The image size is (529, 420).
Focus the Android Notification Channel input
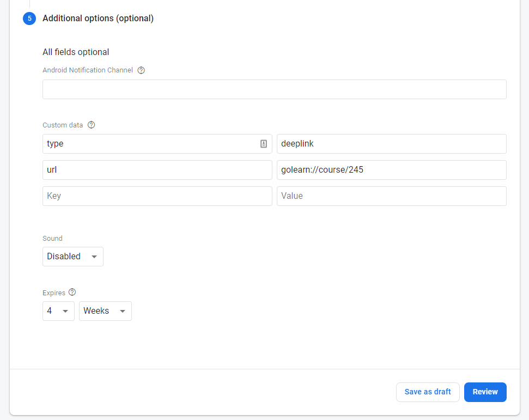pos(274,89)
